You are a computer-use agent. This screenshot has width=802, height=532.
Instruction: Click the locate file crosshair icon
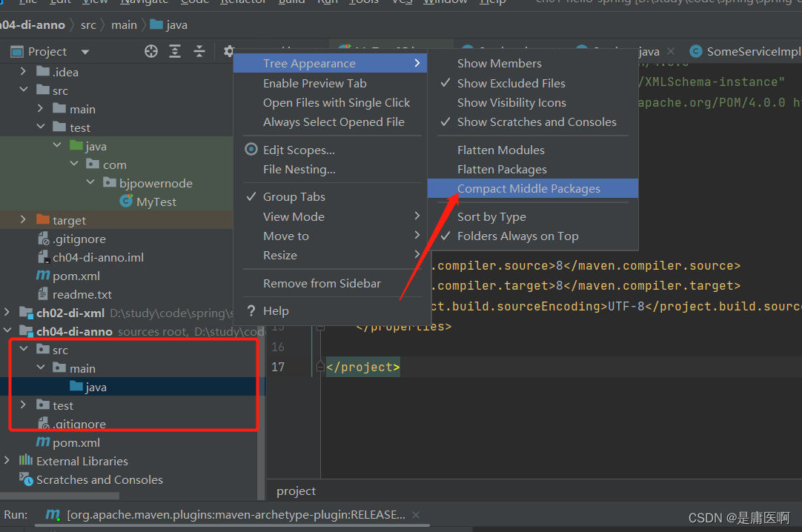[151, 51]
